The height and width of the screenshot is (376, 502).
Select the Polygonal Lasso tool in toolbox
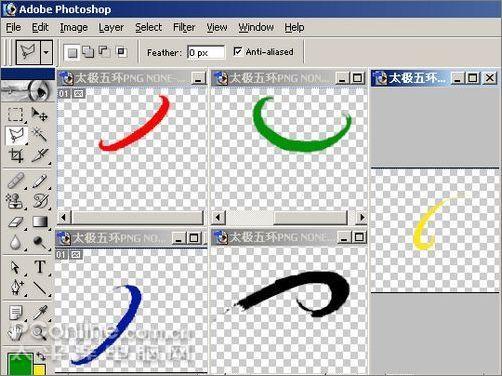click(16, 135)
